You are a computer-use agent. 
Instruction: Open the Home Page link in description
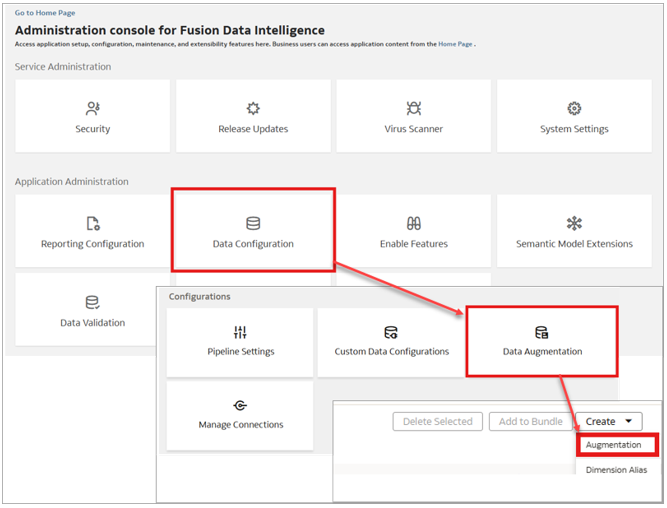(455, 44)
